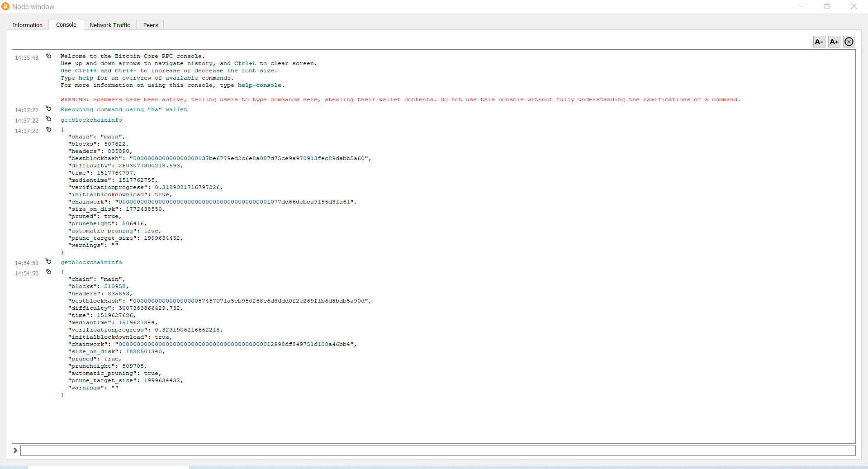This screenshot has width=868, height=469.
Task: Clear the console with the circled X icon
Action: point(849,42)
